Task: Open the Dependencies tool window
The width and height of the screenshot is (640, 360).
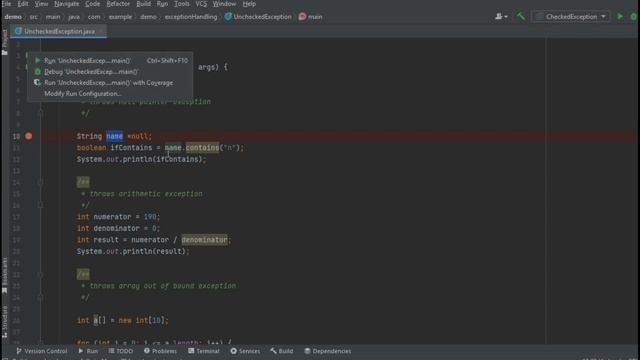Action: pyautogui.click(x=328, y=351)
